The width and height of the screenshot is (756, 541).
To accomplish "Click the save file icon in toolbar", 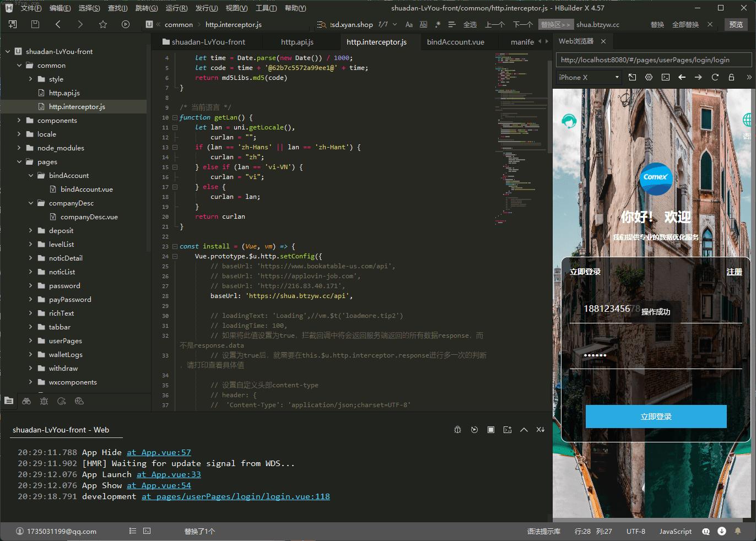I will point(35,24).
